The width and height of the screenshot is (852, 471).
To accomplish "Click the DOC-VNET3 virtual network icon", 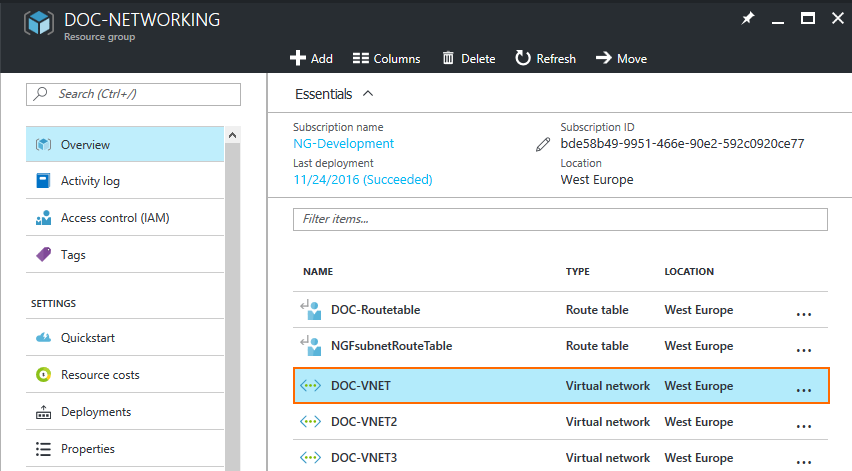I will [310, 457].
